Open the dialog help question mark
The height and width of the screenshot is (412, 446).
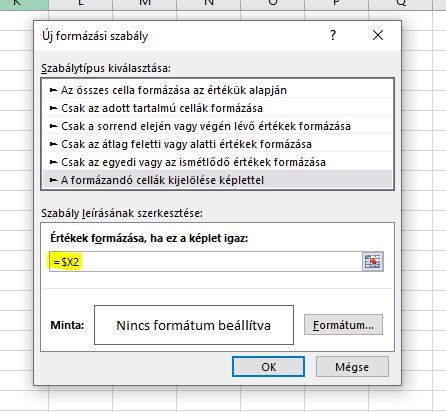(333, 35)
